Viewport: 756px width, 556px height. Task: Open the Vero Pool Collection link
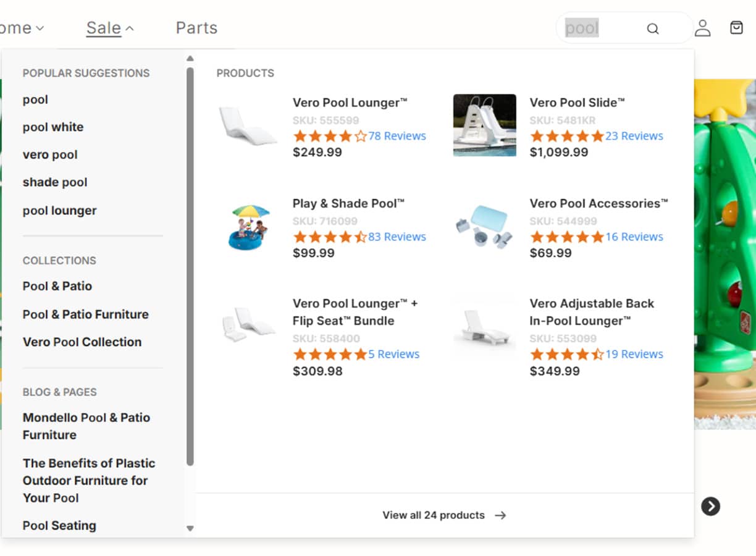82,342
